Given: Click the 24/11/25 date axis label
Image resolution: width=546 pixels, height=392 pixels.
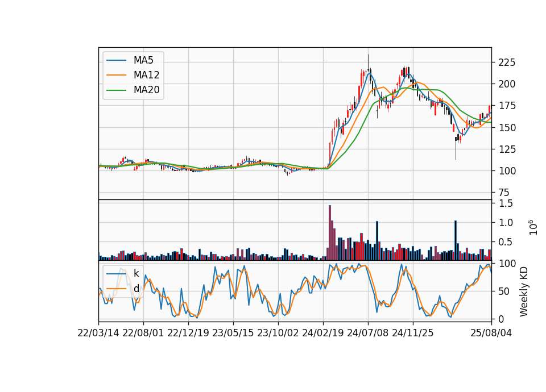Looking at the screenshot, I should pos(413,333).
